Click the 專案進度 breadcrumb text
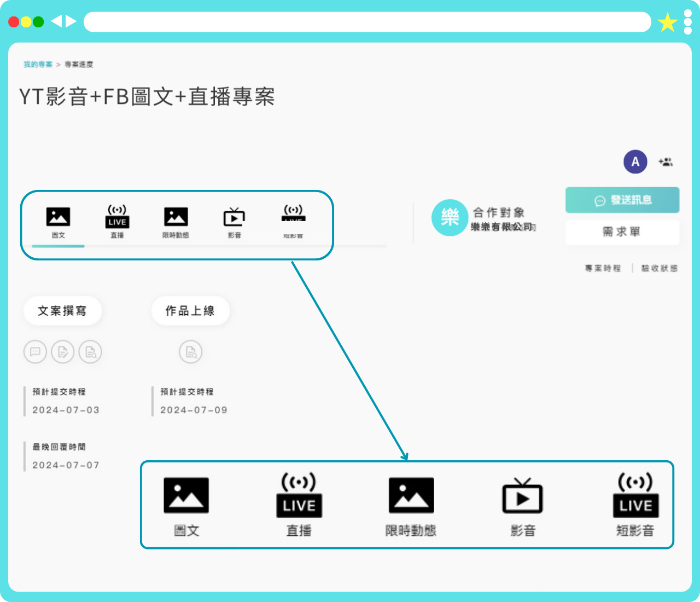 click(x=79, y=64)
